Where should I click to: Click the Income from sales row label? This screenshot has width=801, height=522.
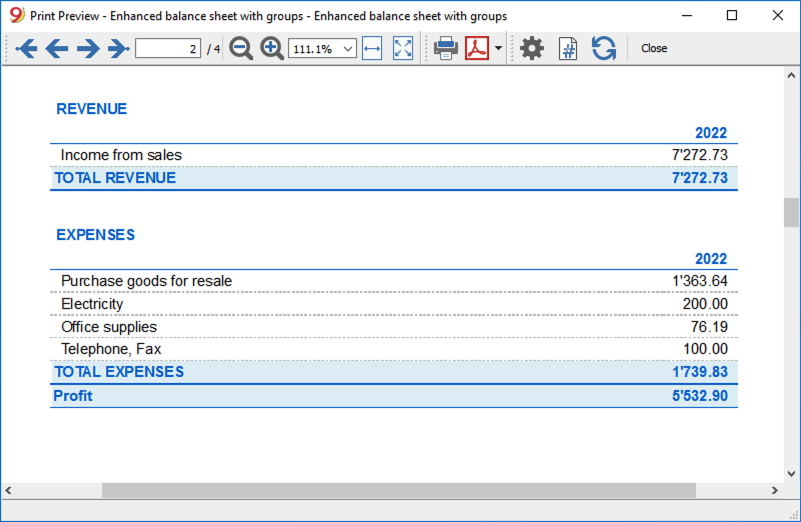(x=121, y=155)
